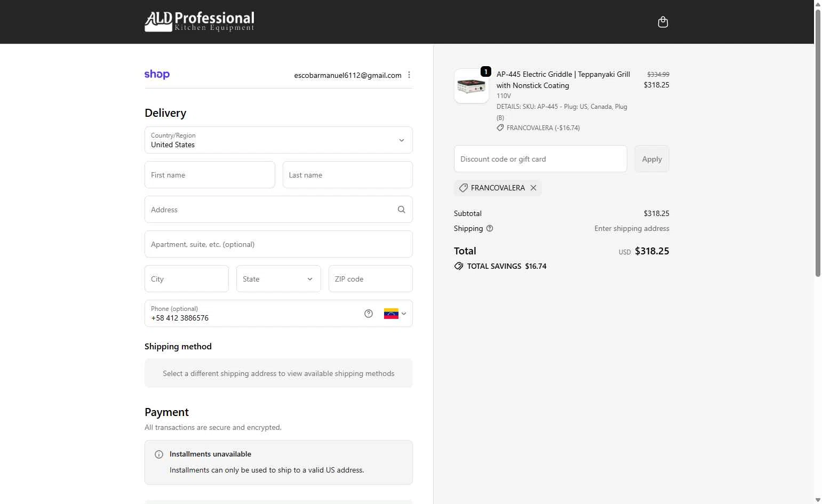
Task: Click the ALD Professional Kitchen Equipment logo
Action: [x=199, y=22]
